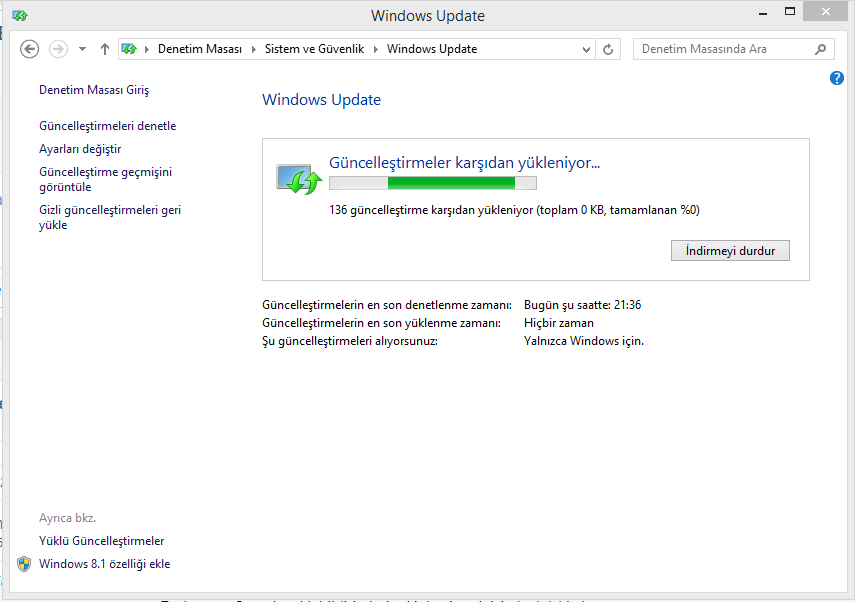Image resolution: width=855 pixels, height=602 pixels.
Task: Open Yüklü Güncelleştirmeler link
Action: [x=101, y=541]
